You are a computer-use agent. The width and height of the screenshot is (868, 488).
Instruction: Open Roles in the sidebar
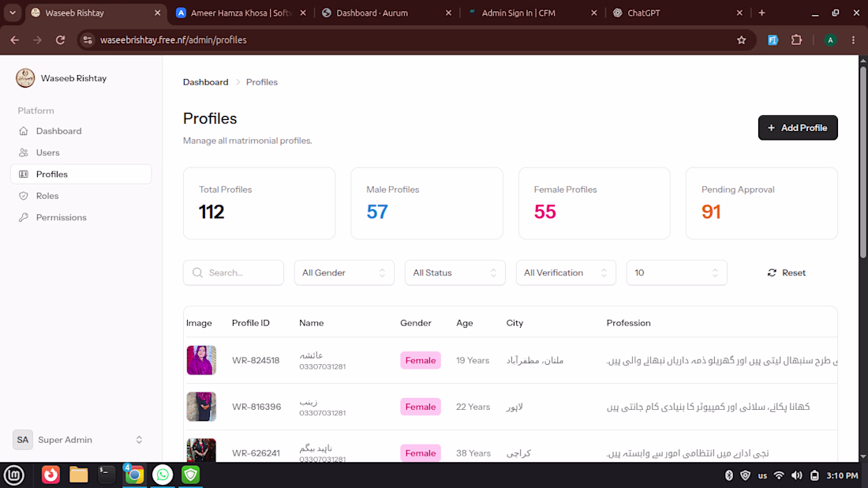(80, 196)
